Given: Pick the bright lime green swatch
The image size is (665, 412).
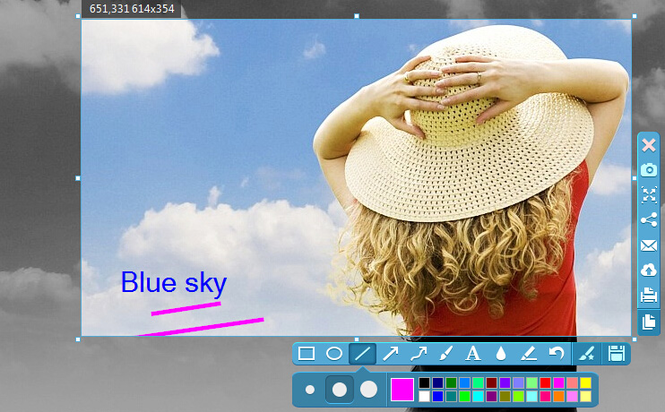Looking at the screenshot, I should [465, 396].
